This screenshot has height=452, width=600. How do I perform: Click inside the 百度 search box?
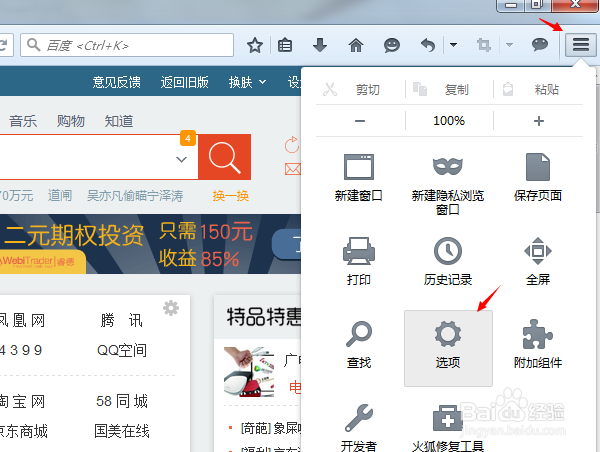point(127,45)
